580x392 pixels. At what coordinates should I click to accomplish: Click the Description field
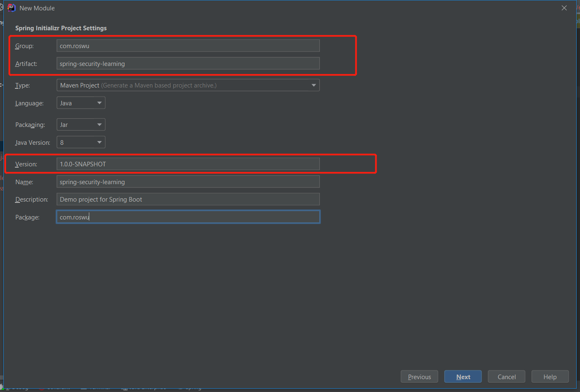188,199
